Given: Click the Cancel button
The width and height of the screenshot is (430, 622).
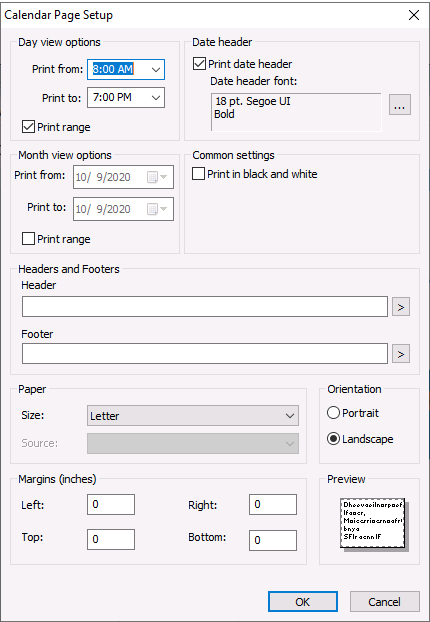Looking at the screenshot, I should coord(384,602).
